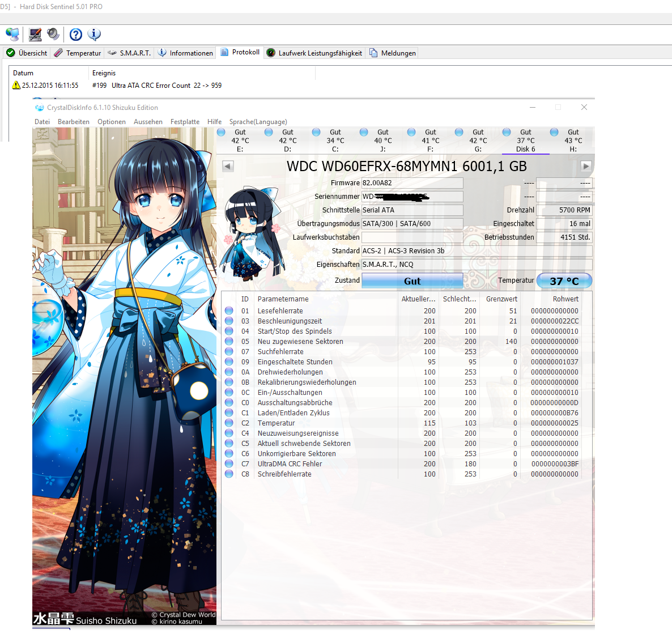Viewport: 672px width, 638px height.
Task: Click the Gut health status button
Action: point(412,281)
